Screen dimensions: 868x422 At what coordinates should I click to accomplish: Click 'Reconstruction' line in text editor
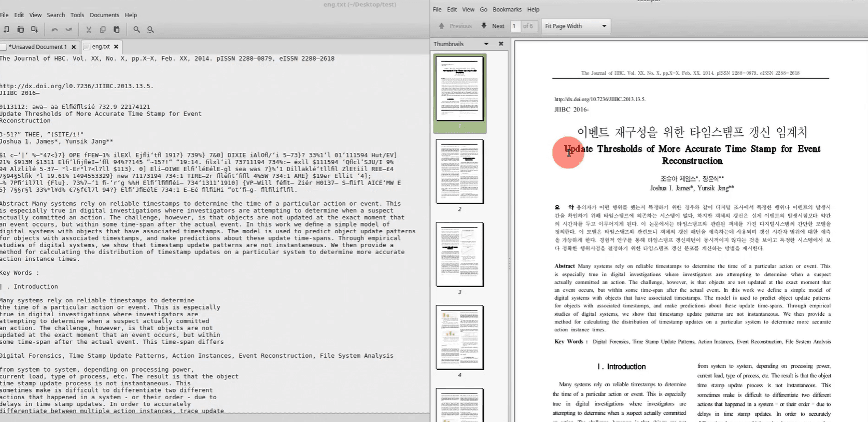25,121
